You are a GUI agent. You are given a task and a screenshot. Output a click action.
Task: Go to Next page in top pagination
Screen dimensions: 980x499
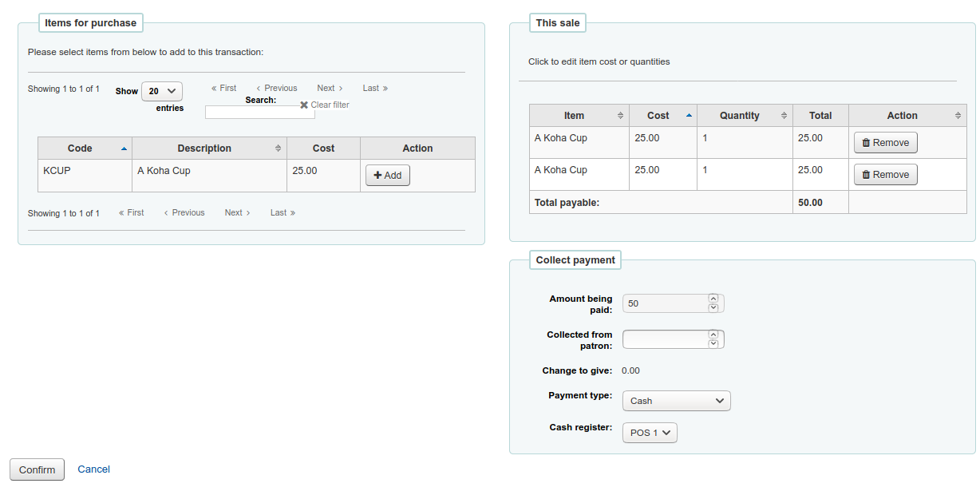tap(329, 89)
